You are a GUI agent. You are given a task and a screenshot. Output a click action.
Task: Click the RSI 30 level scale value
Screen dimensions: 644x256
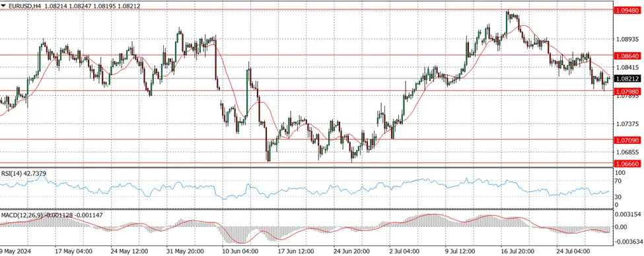tap(618, 197)
